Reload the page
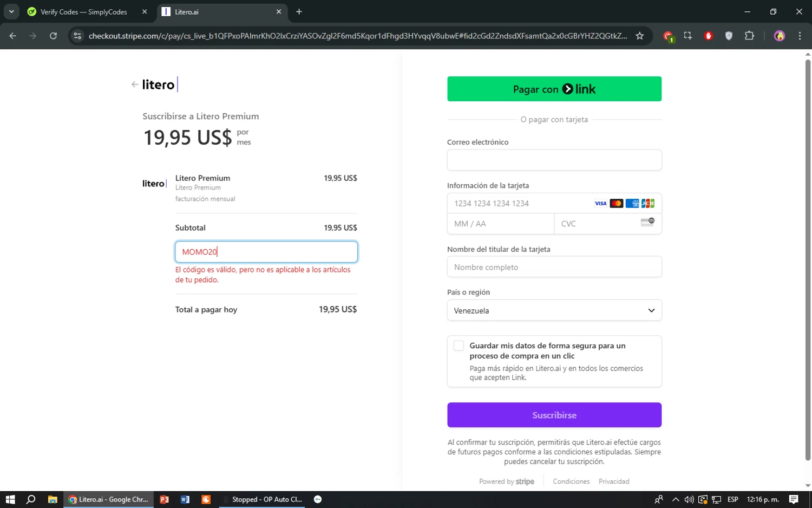 (x=53, y=36)
